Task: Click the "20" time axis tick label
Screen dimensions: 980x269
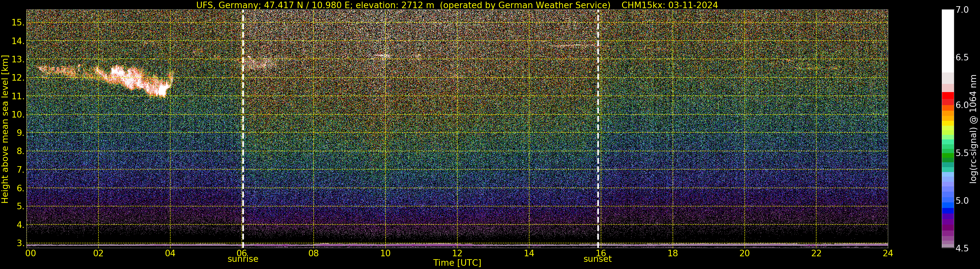Action: (744, 253)
